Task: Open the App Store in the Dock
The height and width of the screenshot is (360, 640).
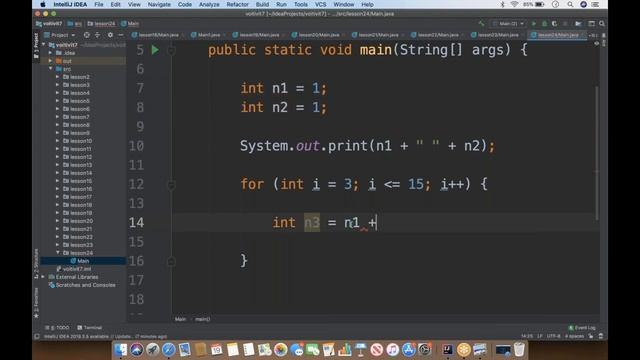Action: click(408, 350)
